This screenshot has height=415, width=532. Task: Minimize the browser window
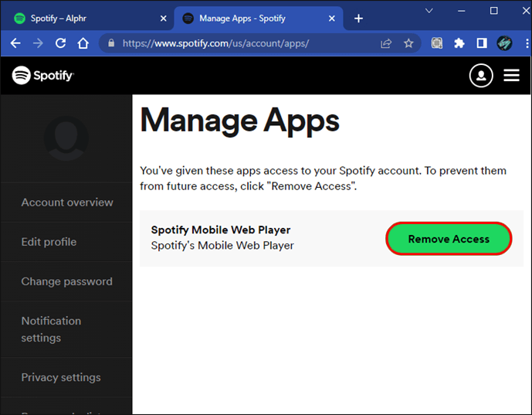(x=461, y=11)
